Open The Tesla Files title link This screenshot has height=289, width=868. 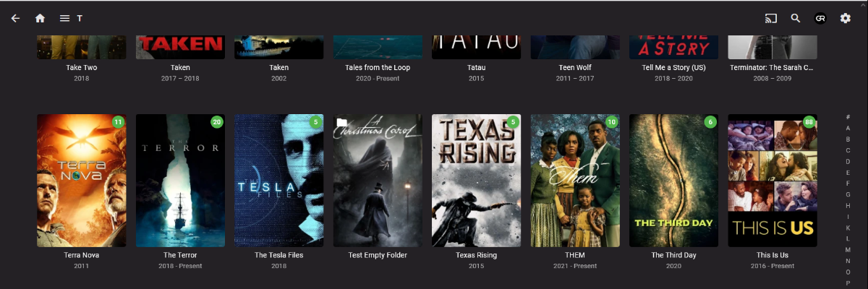pos(278,255)
